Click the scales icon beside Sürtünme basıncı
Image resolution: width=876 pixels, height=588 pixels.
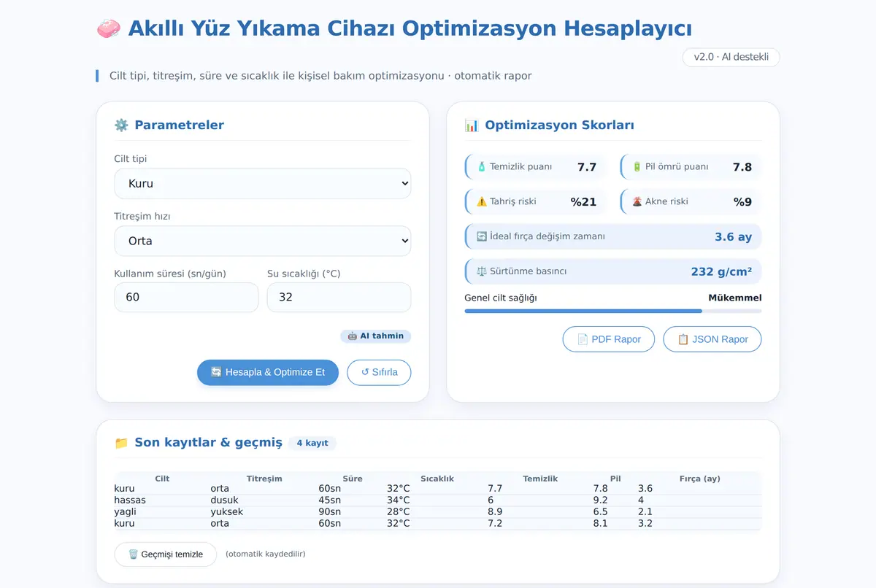[x=482, y=271]
